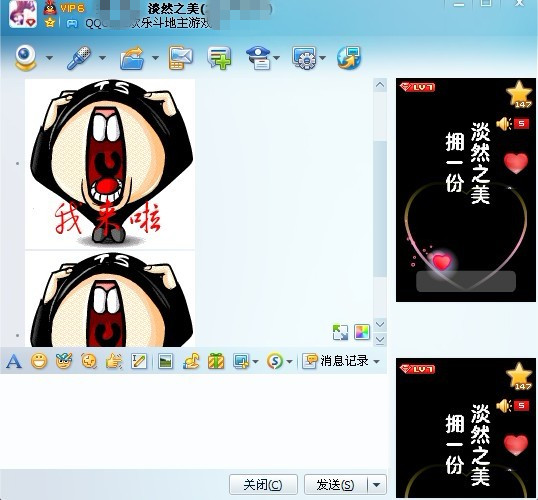The height and width of the screenshot is (500, 538).
Task: Expand microphone voice call options arrow
Action: pos(102,58)
